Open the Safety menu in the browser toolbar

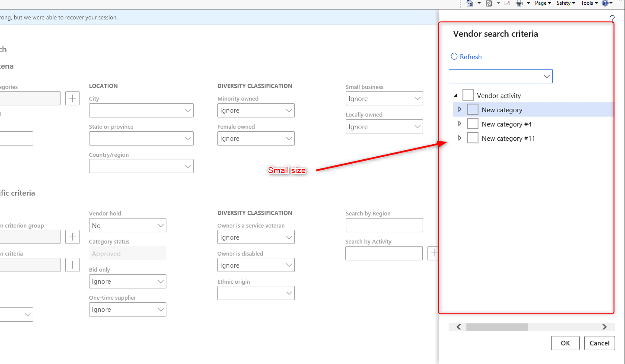coord(565,3)
